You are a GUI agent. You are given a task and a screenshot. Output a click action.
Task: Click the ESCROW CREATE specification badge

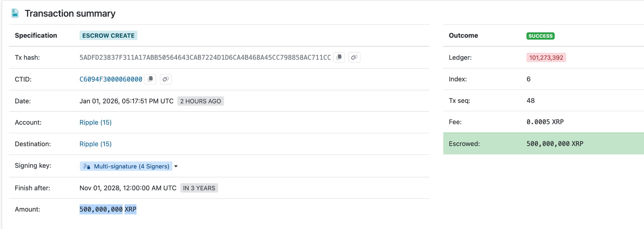tap(108, 35)
